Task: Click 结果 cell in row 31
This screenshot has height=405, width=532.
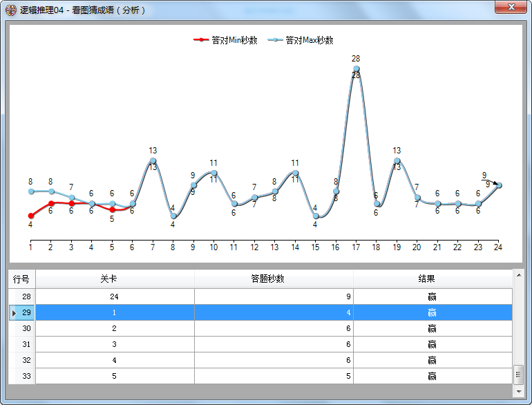Action: tap(433, 344)
